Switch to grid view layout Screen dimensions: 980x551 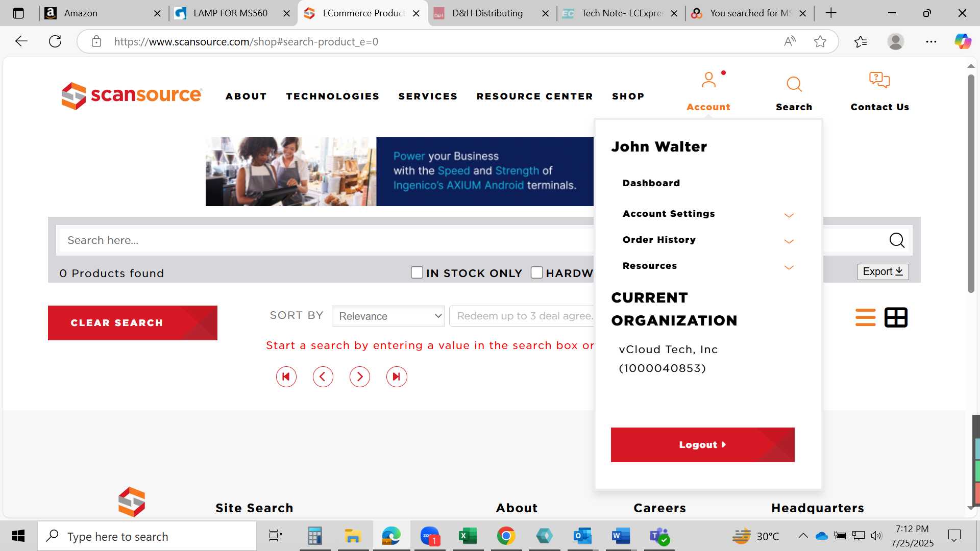[x=896, y=317]
